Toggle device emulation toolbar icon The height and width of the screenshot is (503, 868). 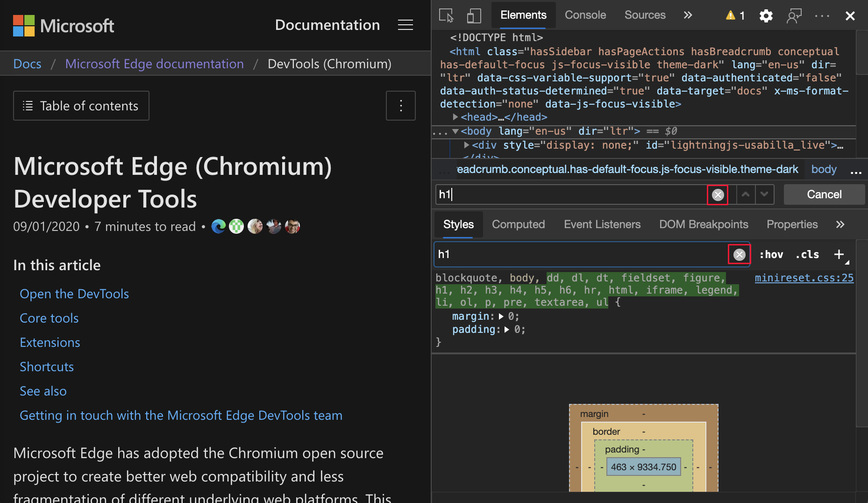[x=474, y=15]
